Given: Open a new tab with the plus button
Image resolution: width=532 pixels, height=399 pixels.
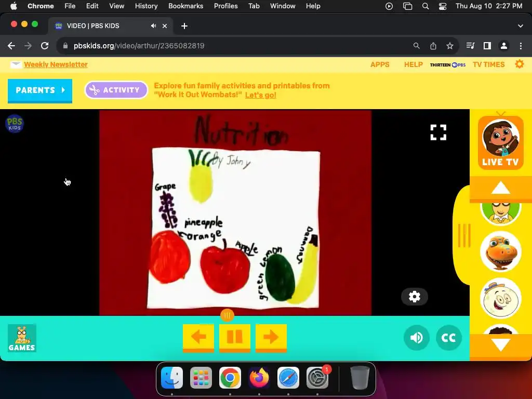Looking at the screenshot, I should point(184,26).
